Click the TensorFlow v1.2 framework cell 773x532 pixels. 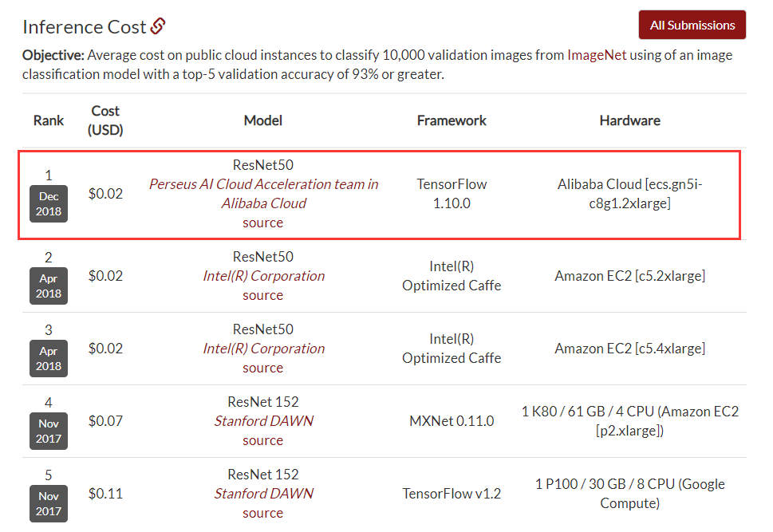click(x=452, y=494)
